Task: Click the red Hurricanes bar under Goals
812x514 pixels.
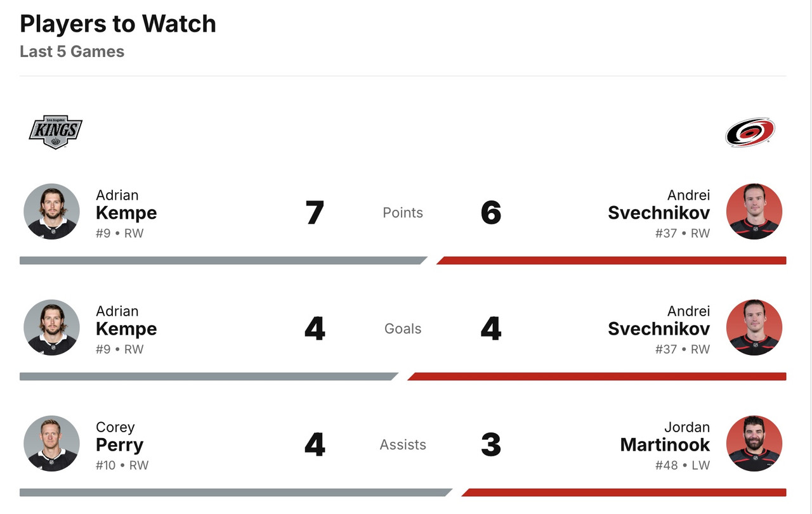Action: pos(596,376)
